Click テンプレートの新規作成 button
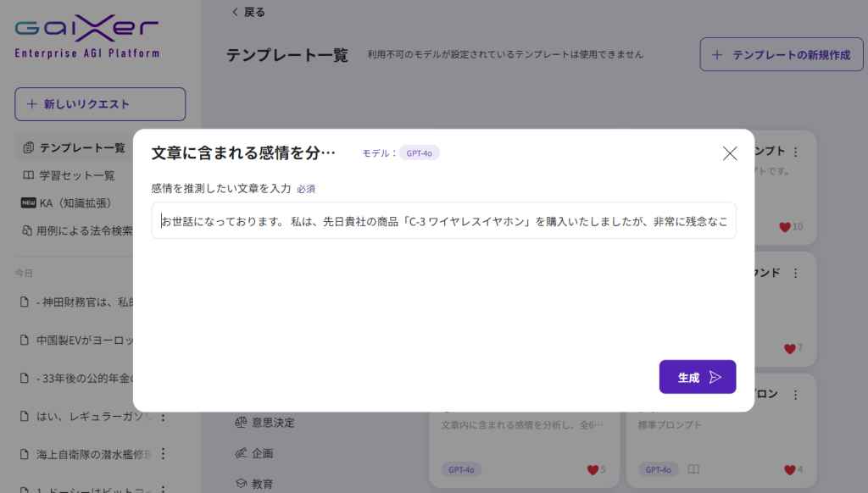 [781, 54]
